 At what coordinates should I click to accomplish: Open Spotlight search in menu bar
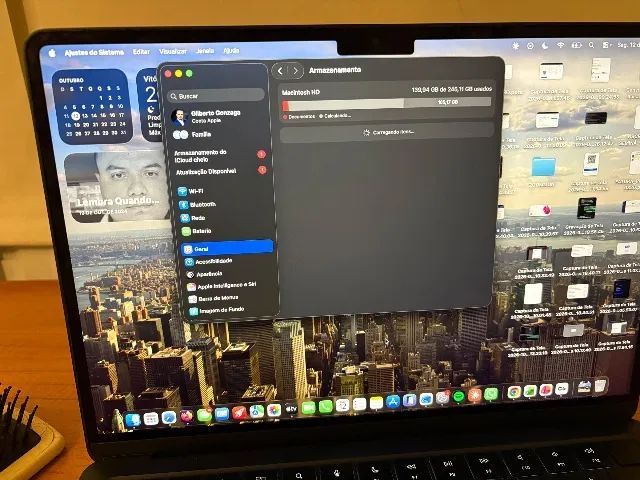591,45
